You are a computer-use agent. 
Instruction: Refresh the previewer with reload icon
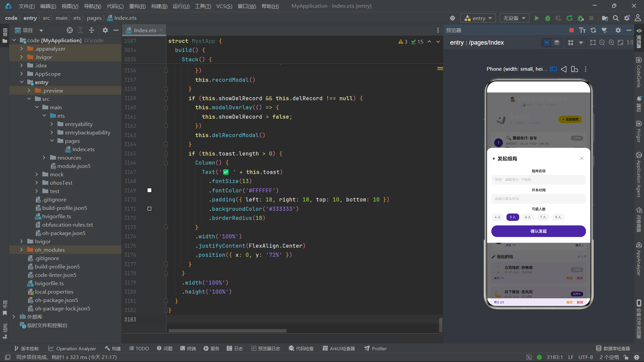click(593, 30)
